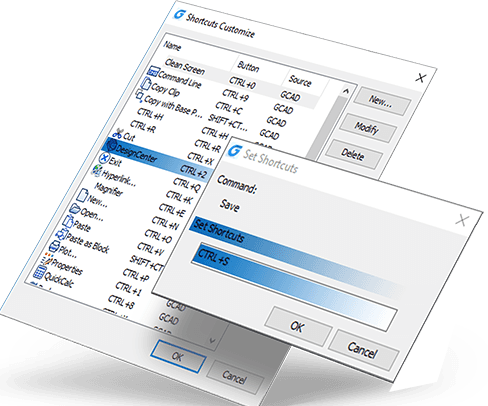Click the Copy with Base Point icon

click(139, 96)
